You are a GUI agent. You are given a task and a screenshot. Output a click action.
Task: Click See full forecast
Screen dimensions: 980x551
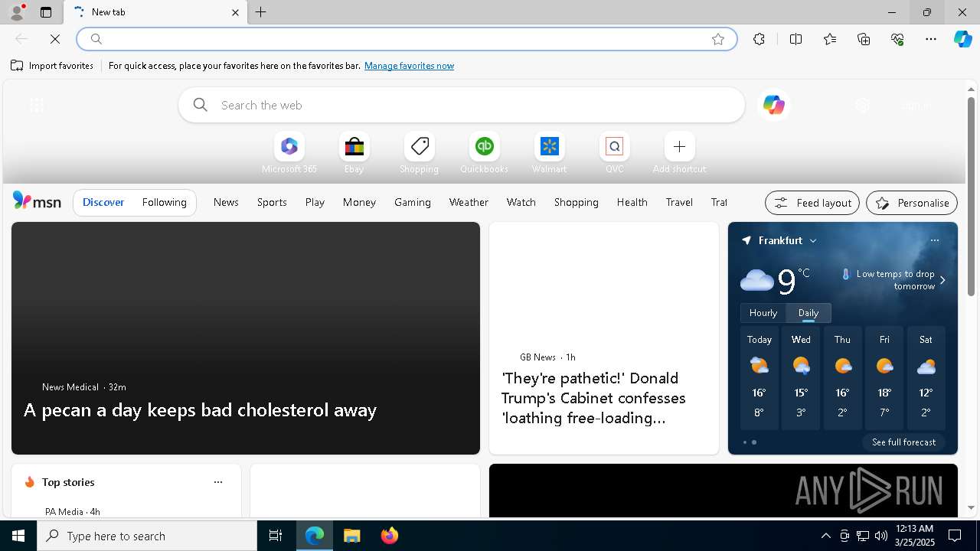pyautogui.click(x=903, y=442)
